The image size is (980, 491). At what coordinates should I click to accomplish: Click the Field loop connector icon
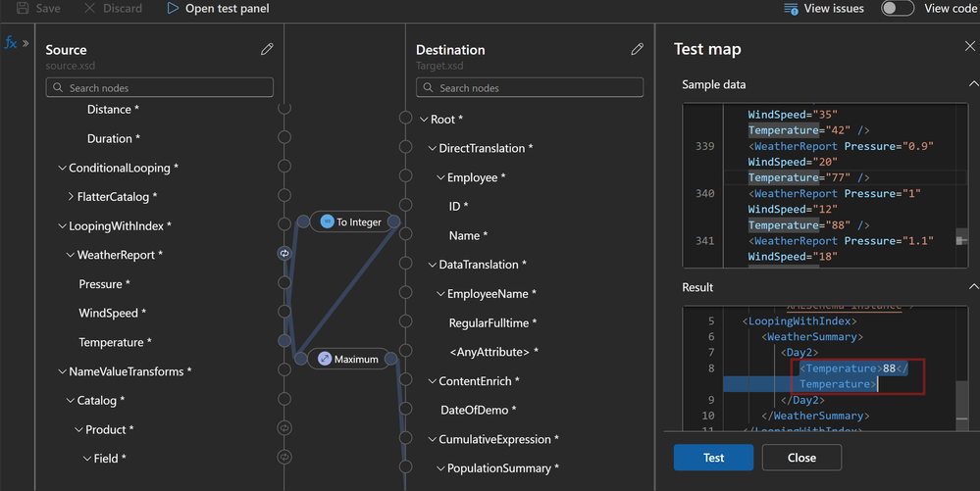(x=284, y=457)
